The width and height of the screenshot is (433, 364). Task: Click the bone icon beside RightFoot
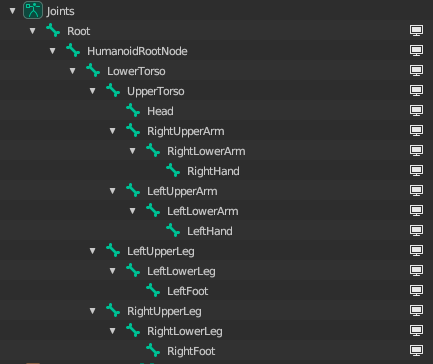coord(153,350)
